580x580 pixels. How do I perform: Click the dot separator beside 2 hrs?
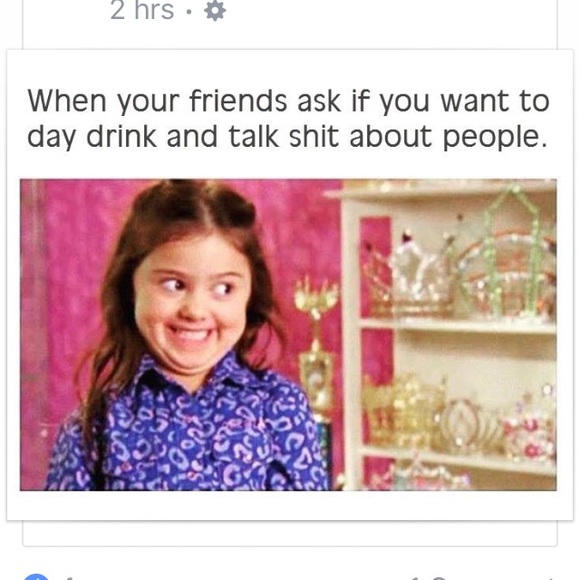tap(189, 12)
